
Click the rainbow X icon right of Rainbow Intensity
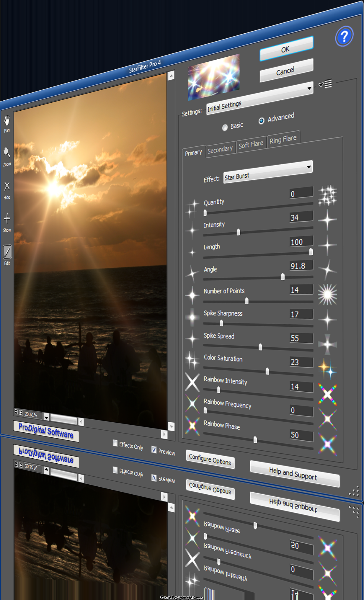pos(327,395)
